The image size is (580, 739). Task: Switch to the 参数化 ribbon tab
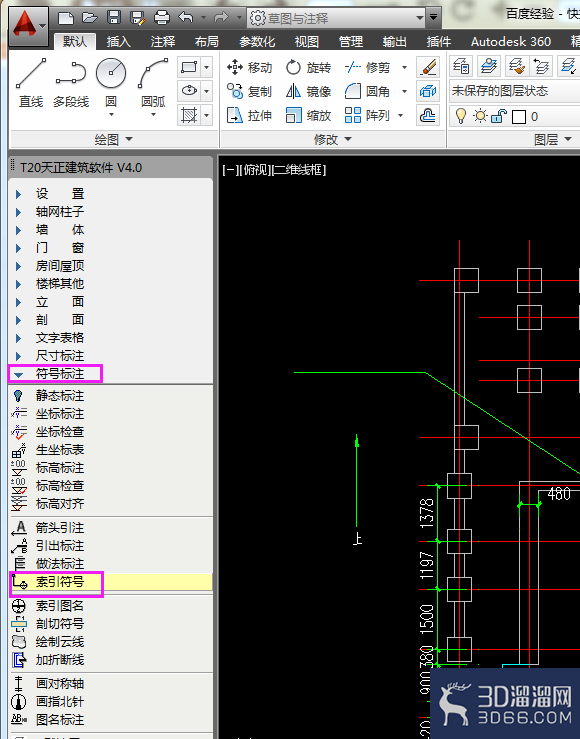point(257,42)
